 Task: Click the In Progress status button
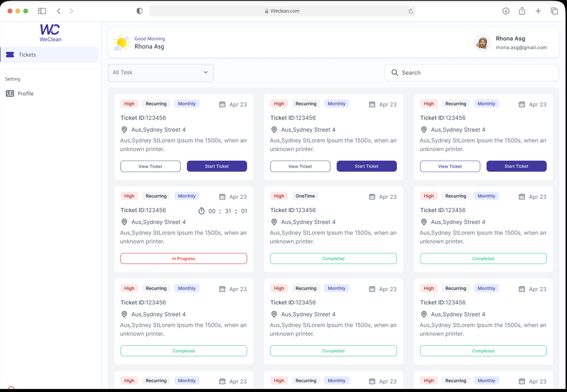point(183,258)
